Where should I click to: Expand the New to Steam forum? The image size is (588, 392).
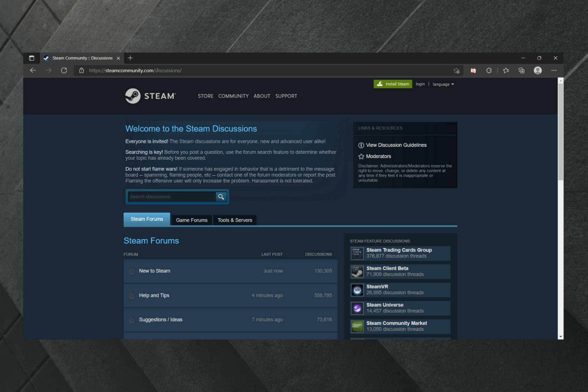pyautogui.click(x=155, y=270)
